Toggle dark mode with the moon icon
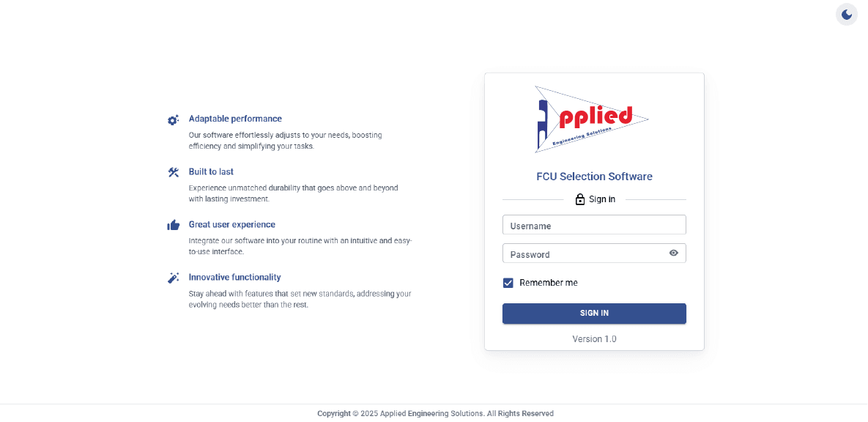868x422 pixels. point(847,15)
